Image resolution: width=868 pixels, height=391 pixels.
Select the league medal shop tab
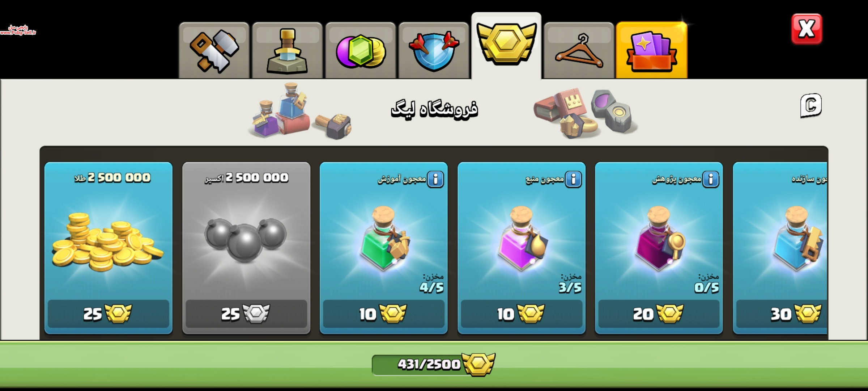pos(506,46)
